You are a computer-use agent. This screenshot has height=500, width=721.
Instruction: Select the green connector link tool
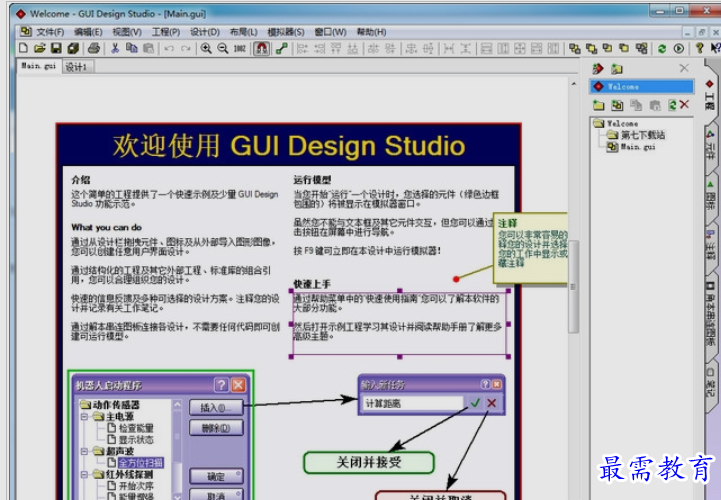(x=281, y=48)
